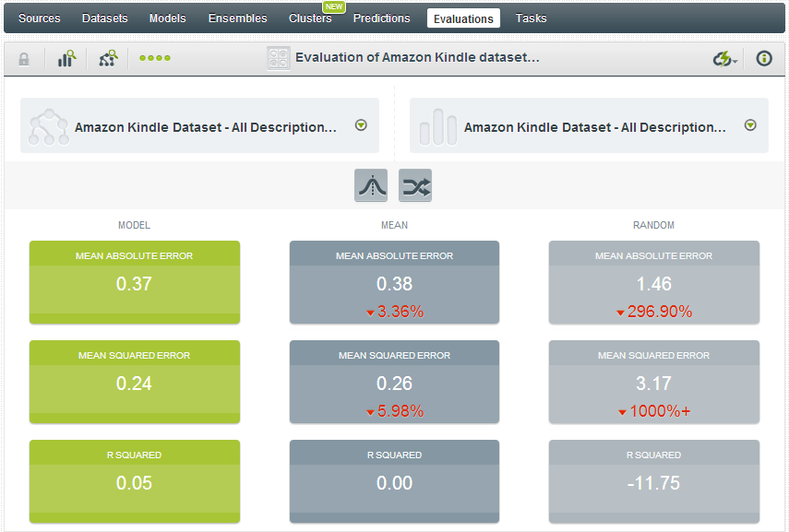
Task: Select the Model Mean Absolute Error card
Action: 135,282
